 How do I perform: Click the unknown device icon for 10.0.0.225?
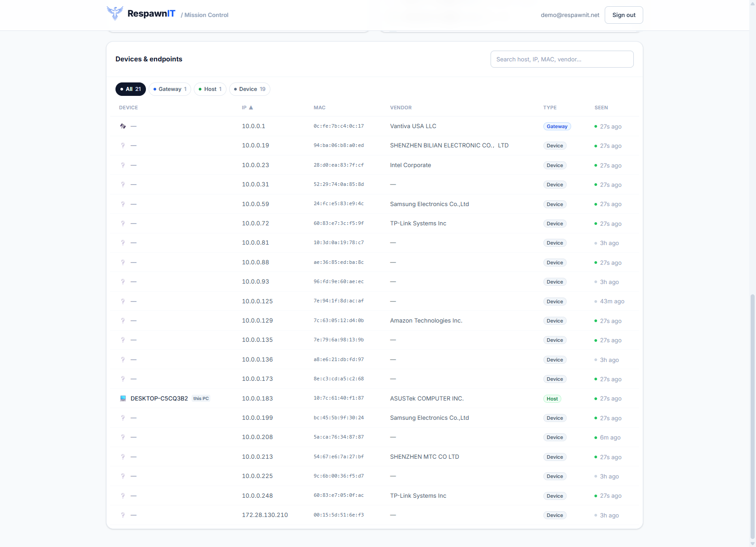click(x=123, y=476)
